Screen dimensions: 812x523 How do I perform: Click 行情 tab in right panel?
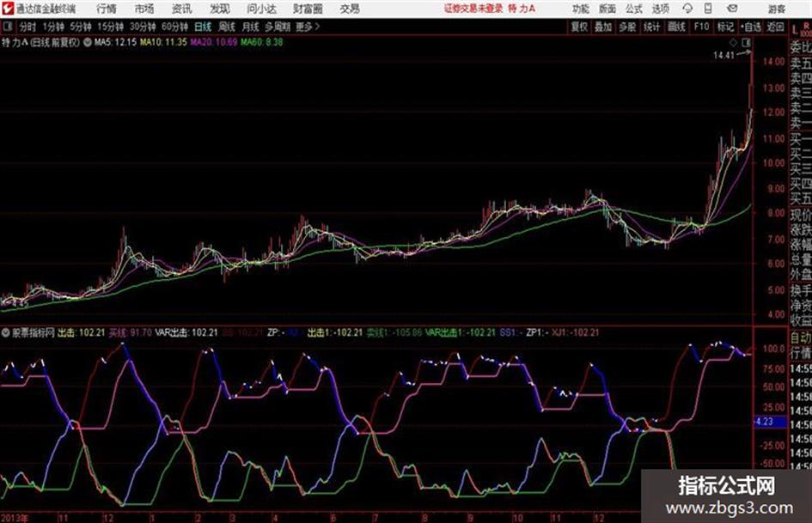point(801,353)
